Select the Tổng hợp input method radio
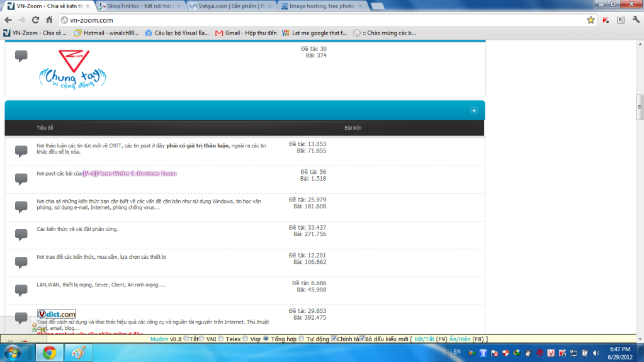This screenshot has width=644, height=362. (x=266, y=339)
